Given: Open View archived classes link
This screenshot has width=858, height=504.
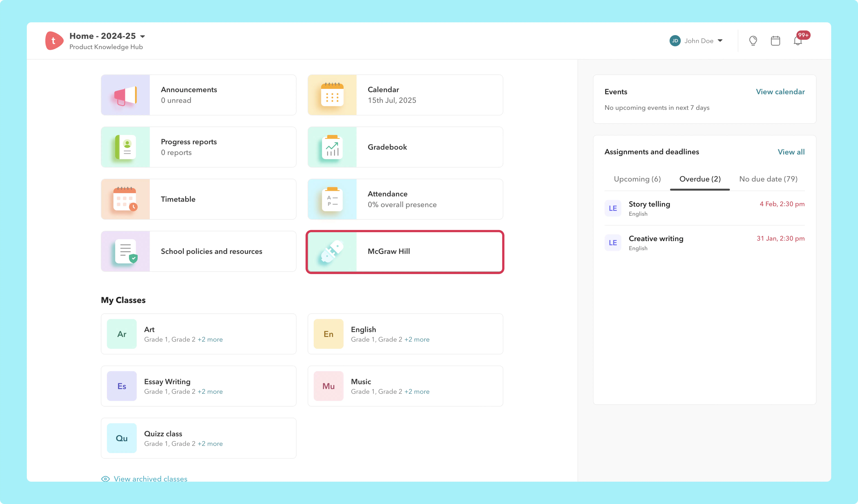Looking at the screenshot, I should [151, 479].
